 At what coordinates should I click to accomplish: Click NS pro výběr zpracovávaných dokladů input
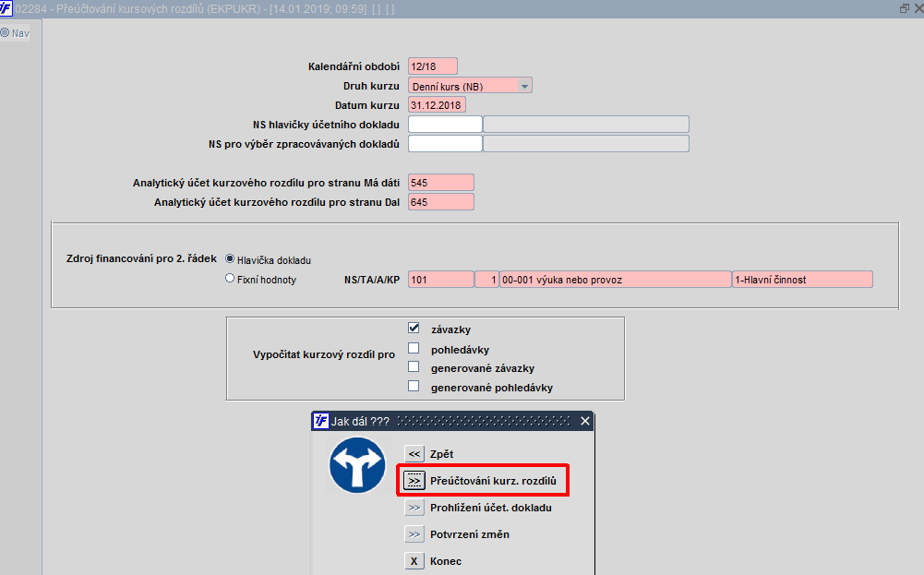(445, 144)
